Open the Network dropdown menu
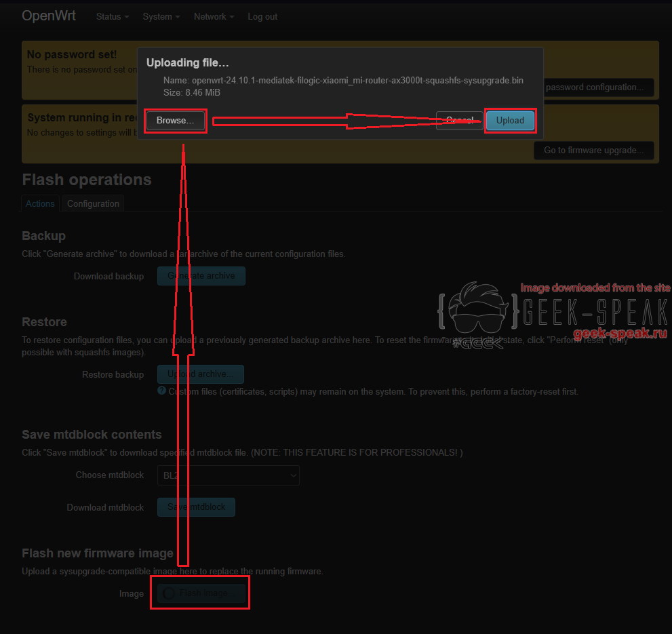The width and height of the screenshot is (672, 634). tap(214, 17)
